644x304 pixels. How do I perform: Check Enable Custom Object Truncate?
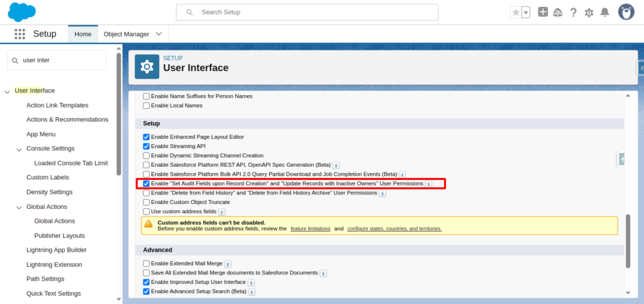[146, 202]
